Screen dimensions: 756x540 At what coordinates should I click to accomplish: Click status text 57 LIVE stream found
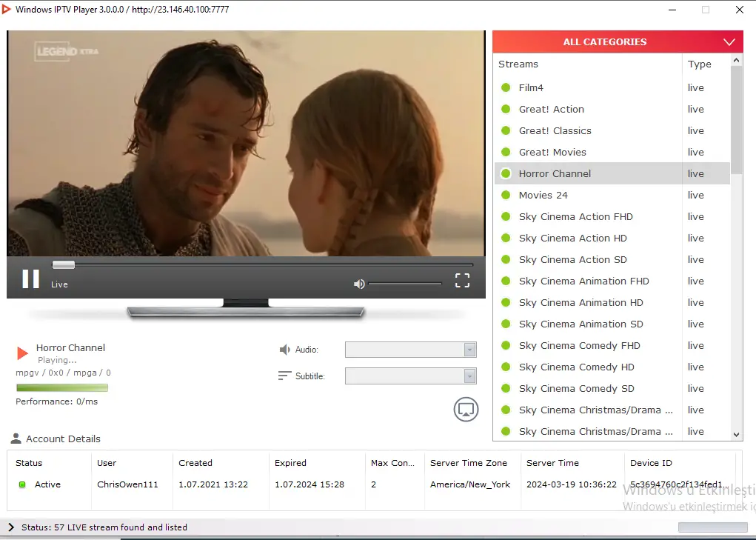[104, 527]
